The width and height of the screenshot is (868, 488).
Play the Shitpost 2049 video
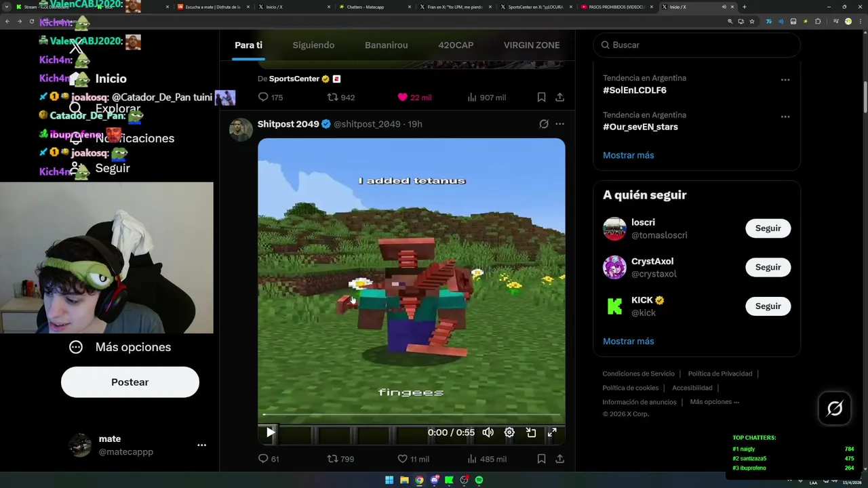[x=271, y=432]
